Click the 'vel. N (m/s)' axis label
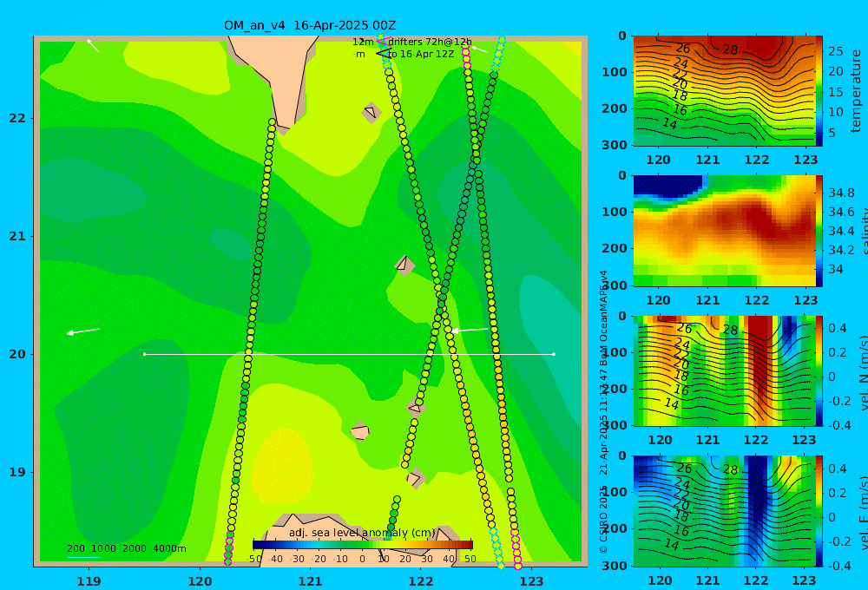The width and height of the screenshot is (868, 590). click(864, 372)
